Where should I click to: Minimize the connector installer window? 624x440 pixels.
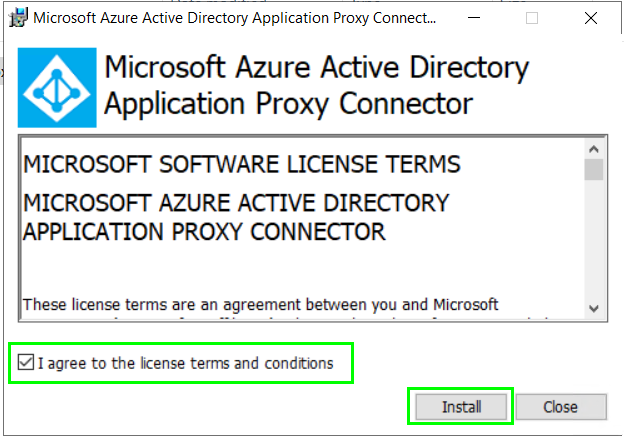[479, 18]
